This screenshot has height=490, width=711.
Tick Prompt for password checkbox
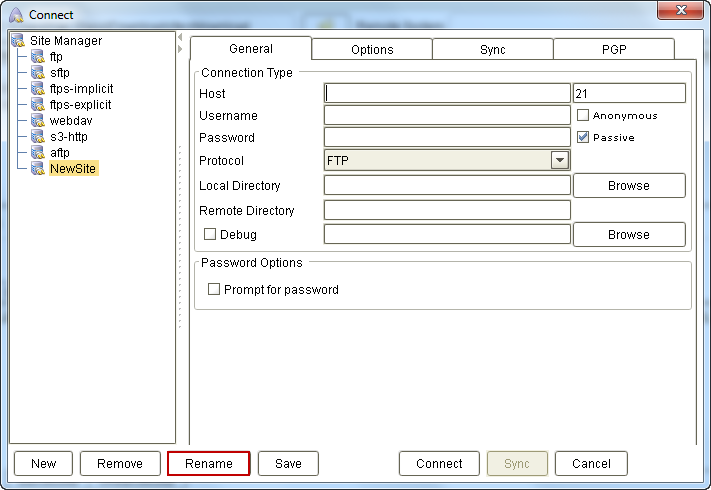tap(214, 290)
